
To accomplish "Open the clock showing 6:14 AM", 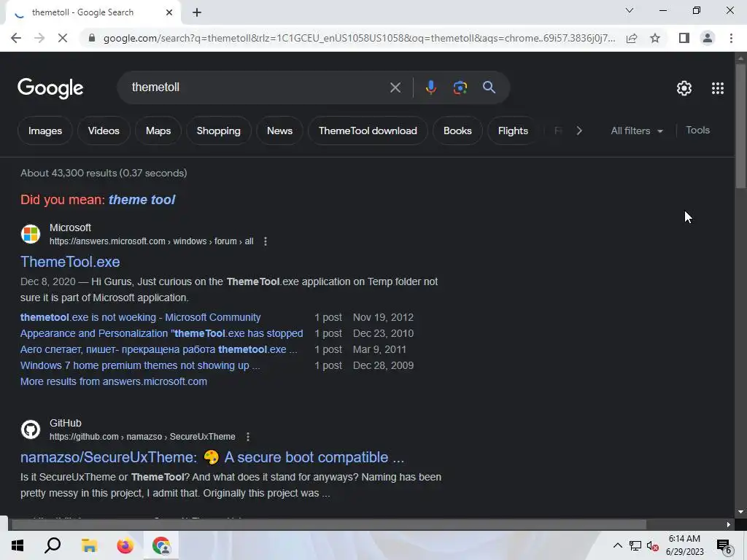I will [684, 545].
